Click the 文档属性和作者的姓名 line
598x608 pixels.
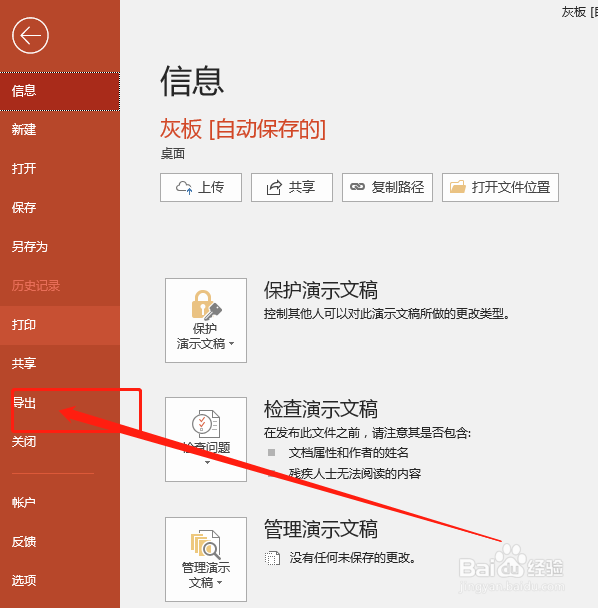(x=348, y=453)
